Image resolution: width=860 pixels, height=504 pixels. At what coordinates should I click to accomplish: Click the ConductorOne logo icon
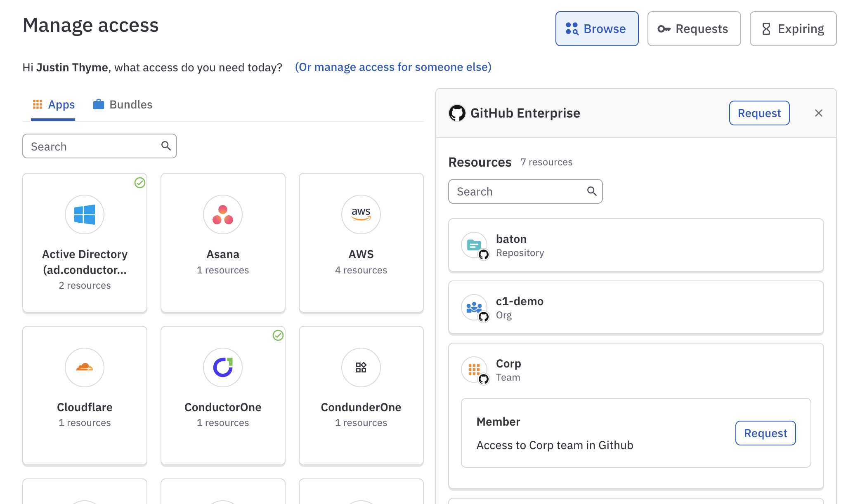click(223, 367)
